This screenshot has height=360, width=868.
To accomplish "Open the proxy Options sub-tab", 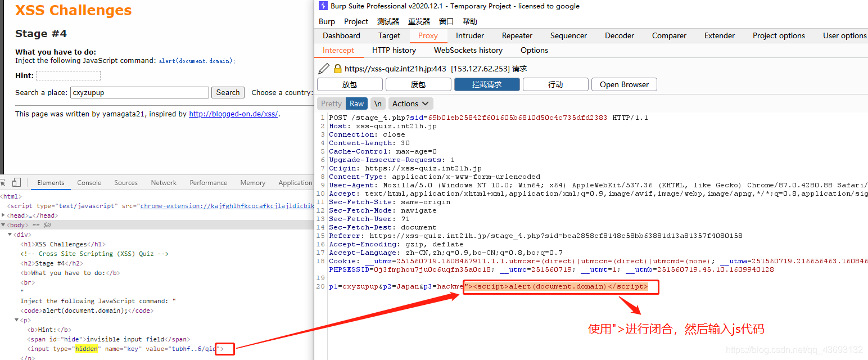I will (x=534, y=50).
